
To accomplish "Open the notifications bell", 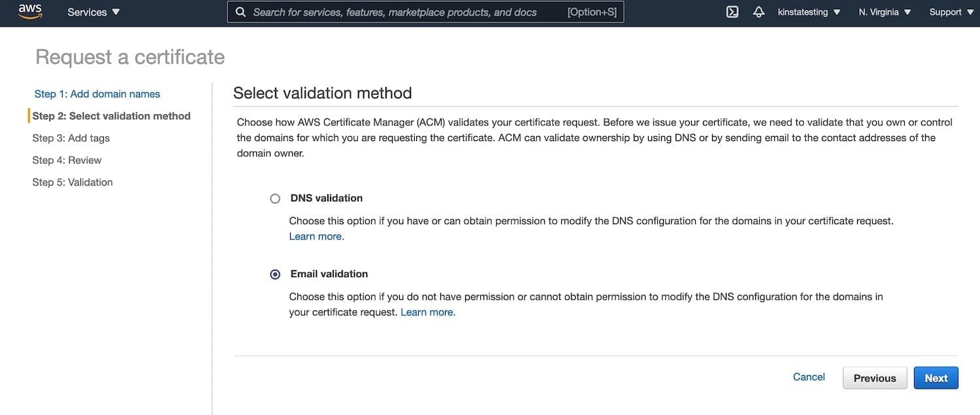I will (x=759, y=12).
